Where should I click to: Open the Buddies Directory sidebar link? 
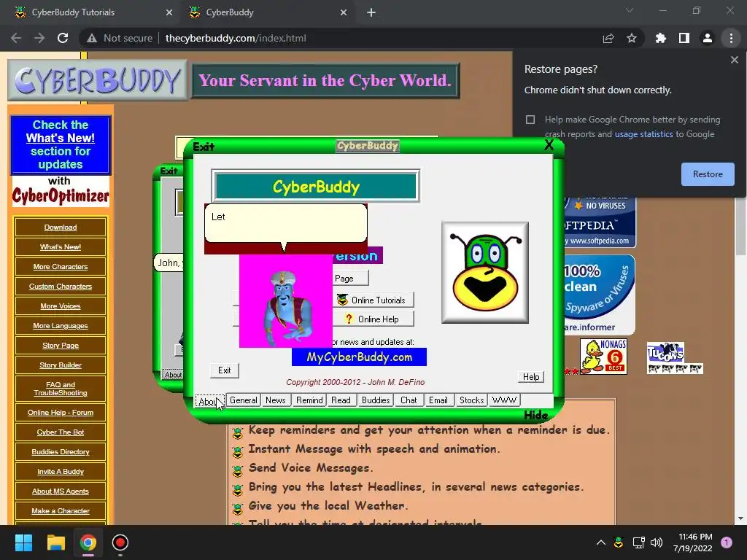point(61,451)
